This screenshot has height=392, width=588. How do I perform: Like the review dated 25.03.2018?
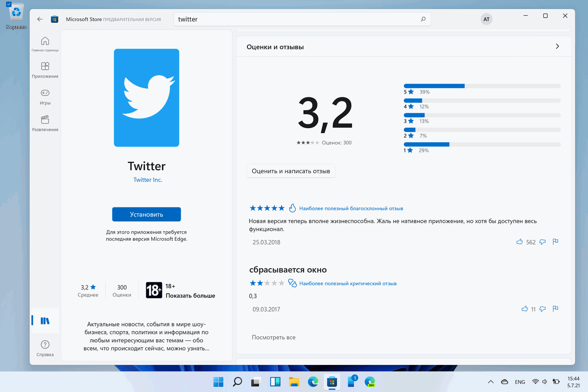click(519, 242)
